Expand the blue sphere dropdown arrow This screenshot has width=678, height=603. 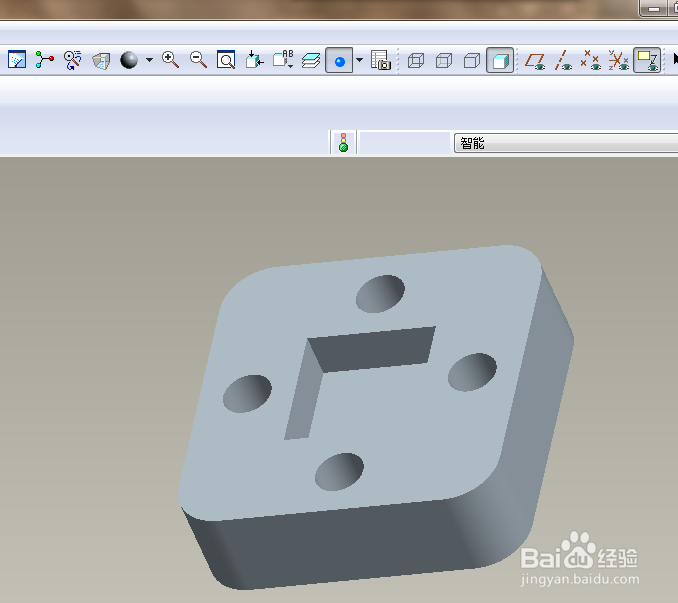[359, 60]
